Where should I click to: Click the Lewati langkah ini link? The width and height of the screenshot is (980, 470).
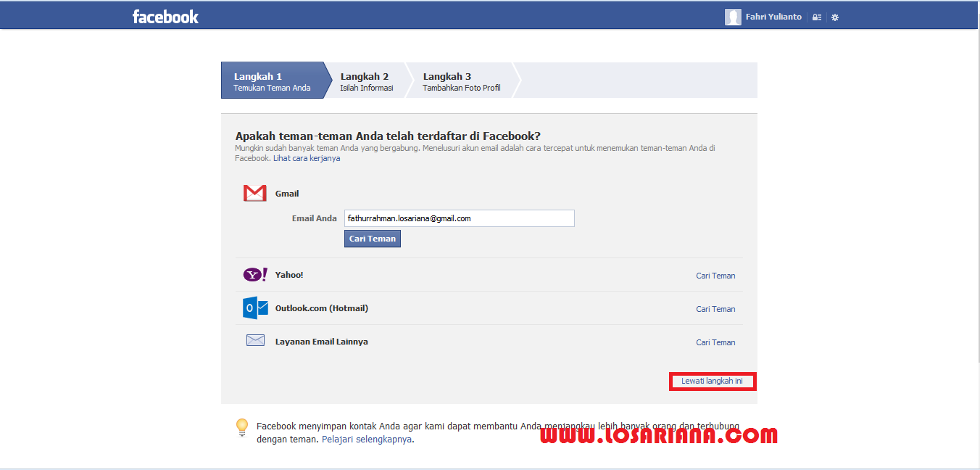712,381
